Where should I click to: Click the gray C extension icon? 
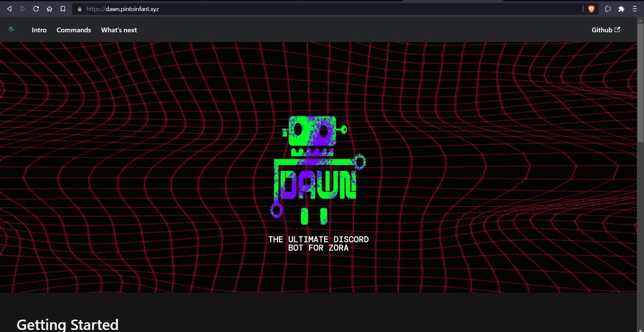608,9
